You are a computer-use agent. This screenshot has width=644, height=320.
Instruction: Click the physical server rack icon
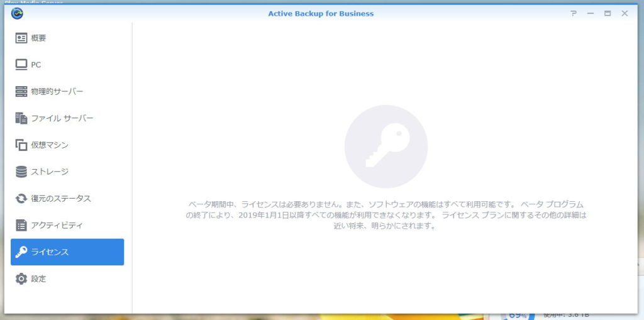(21, 92)
